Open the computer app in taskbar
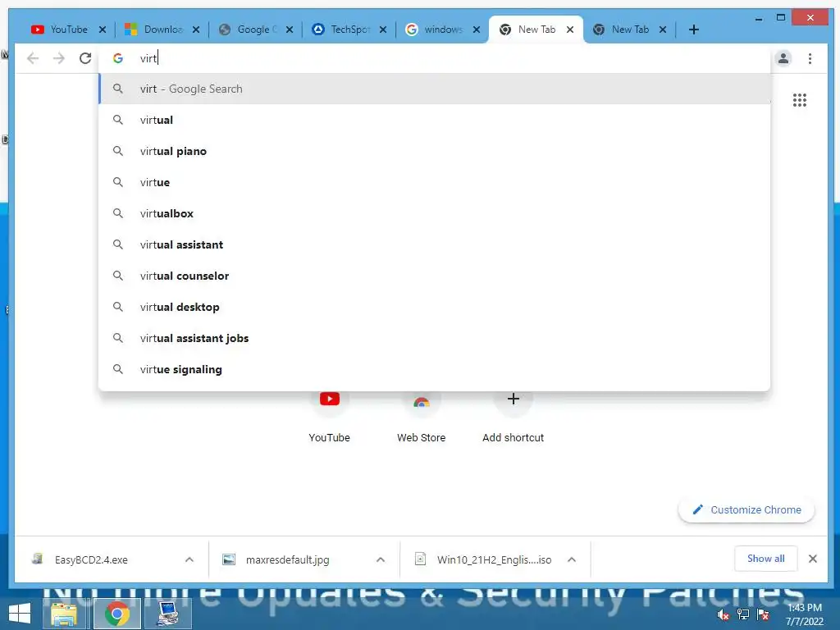Screen dimensions: 840x630 tap(167, 614)
